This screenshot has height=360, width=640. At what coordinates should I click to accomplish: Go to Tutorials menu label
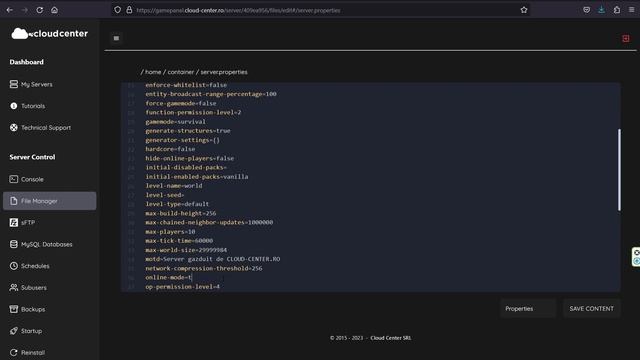click(x=33, y=106)
